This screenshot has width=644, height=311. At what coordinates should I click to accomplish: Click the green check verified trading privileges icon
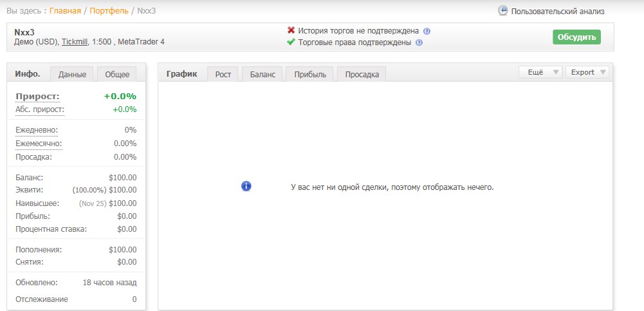click(291, 42)
